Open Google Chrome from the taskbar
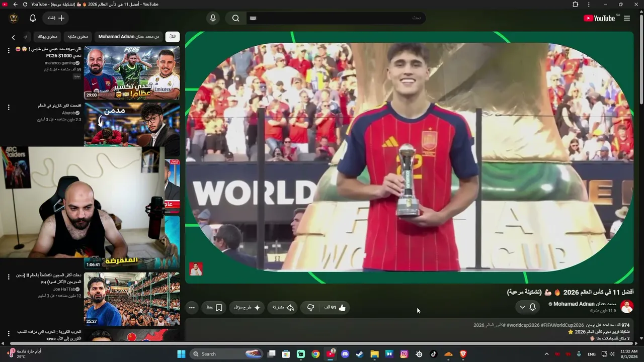The width and height of the screenshot is (644, 362). click(x=315, y=354)
